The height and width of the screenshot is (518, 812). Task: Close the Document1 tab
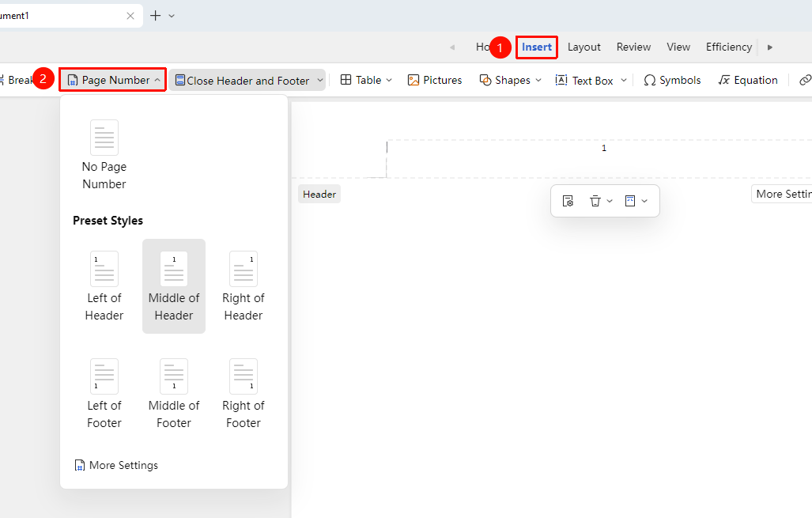(x=130, y=16)
